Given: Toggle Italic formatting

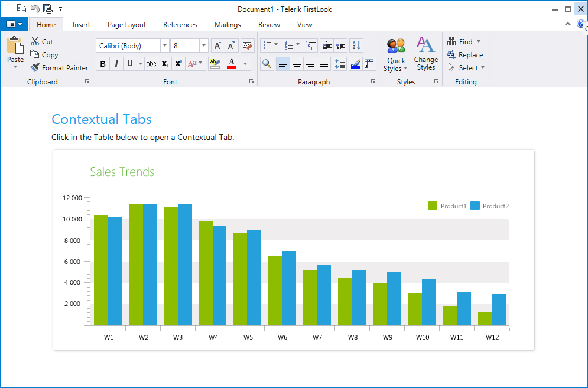Looking at the screenshot, I should tap(116, 64).
